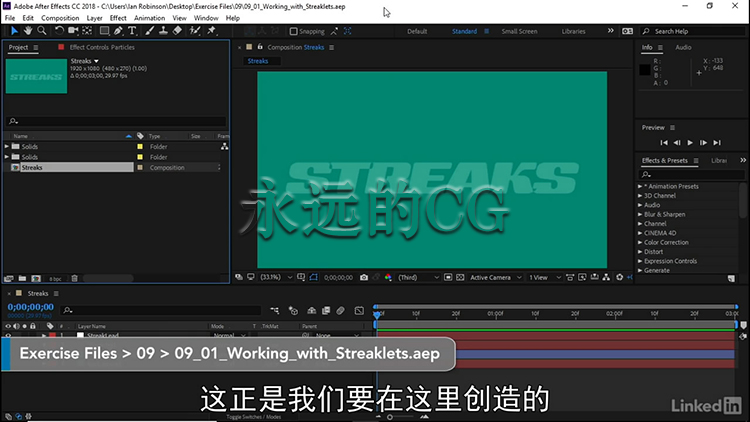Open the Composition menu
This screenshot has height=422, width=750.
[x=60, y=18]
